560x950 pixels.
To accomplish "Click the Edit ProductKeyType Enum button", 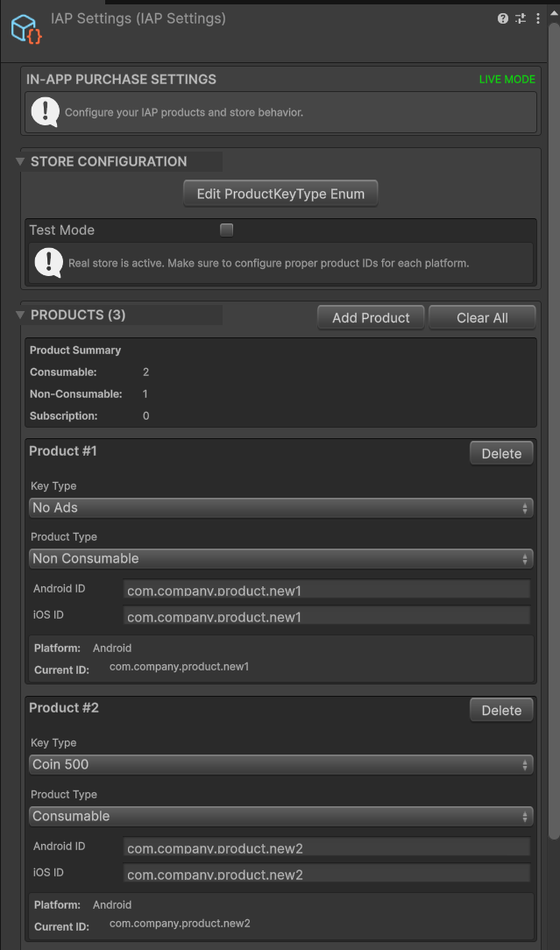I will pyautogui.click(x=280, y=193).
